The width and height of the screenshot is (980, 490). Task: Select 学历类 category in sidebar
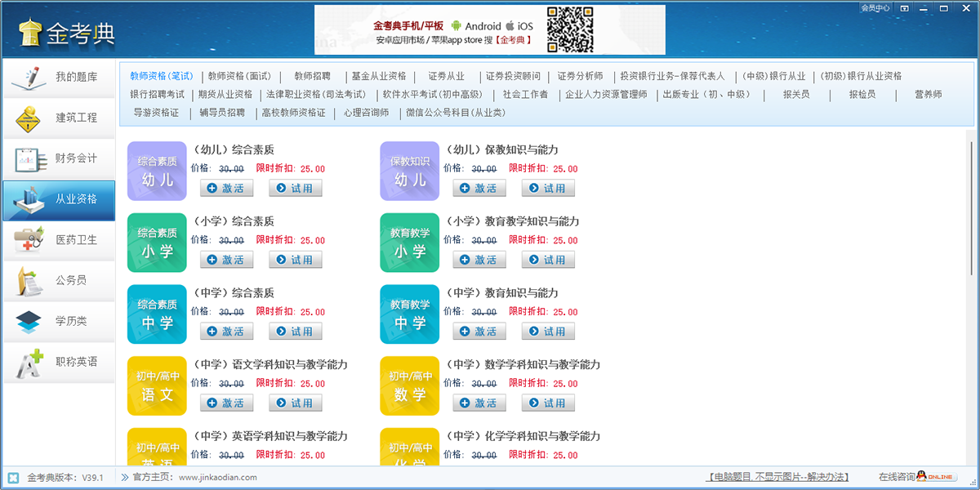coord(59,321)
